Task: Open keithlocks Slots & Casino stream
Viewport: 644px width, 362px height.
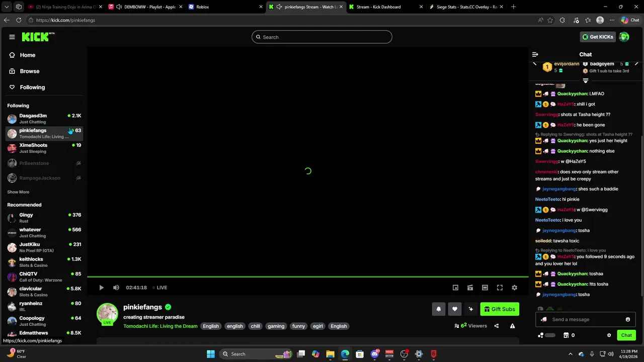Action: (x=44, y=262)
